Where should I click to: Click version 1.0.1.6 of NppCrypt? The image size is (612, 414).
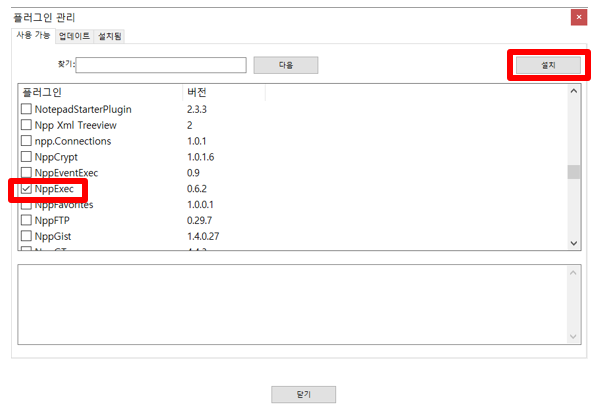click(x=201, y=157)
